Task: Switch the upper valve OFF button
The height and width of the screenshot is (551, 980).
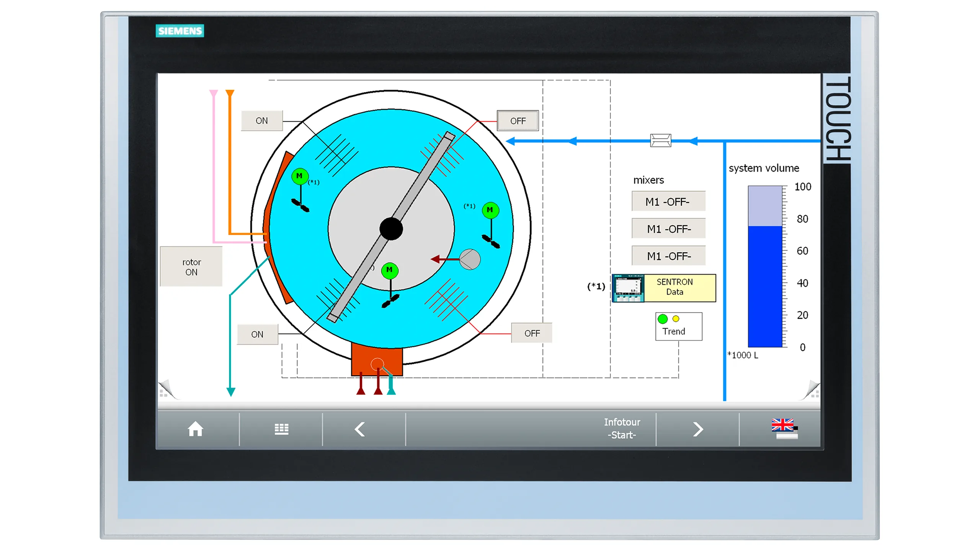Action: [518, 121]
